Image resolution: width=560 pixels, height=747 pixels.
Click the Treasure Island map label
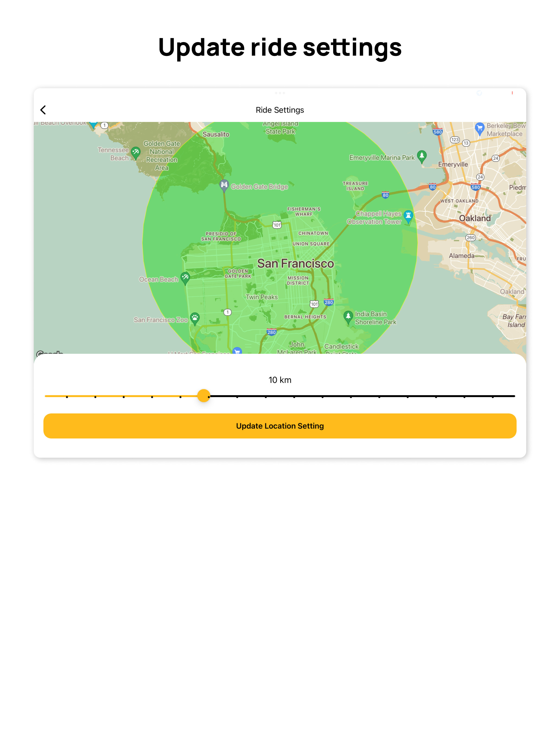[x=355, y=186]
